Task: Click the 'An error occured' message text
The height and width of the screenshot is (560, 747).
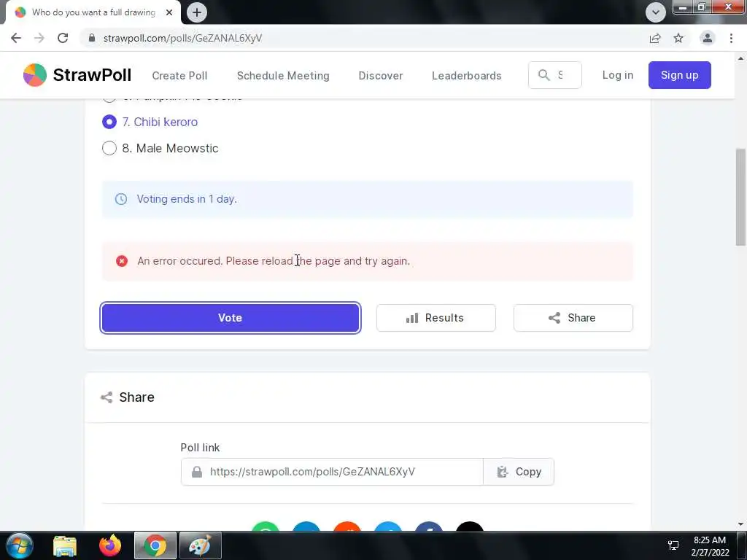Action: click(x=274, y=261)
